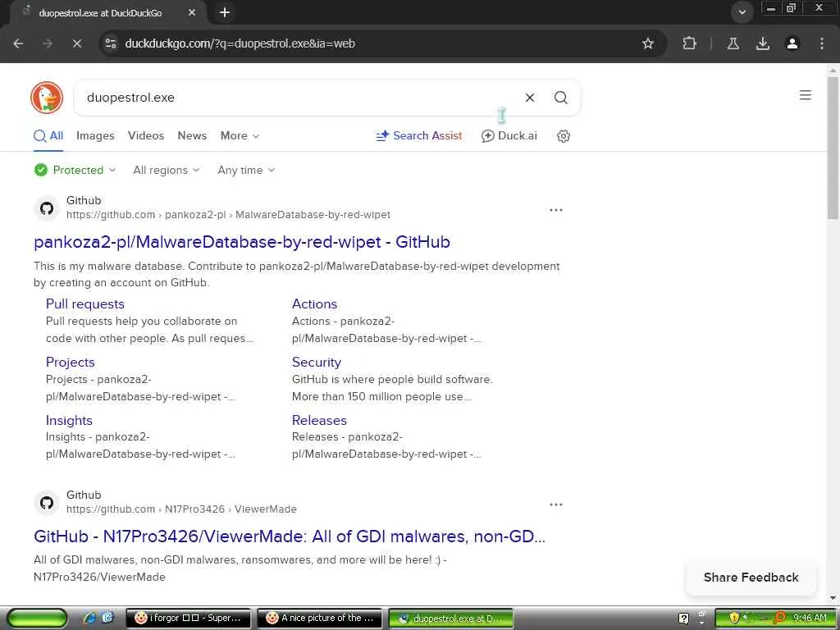
Task: Switch to the Images tab
Action: [x=95, y=135]
